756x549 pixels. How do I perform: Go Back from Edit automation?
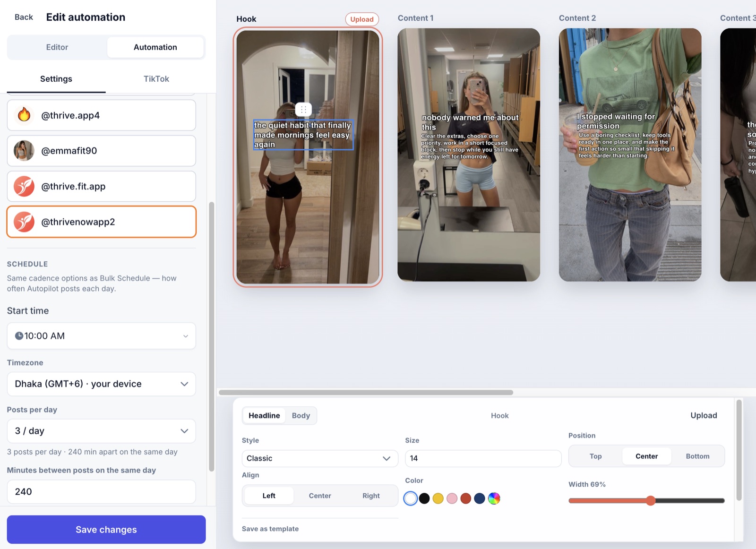click(24, 17)
